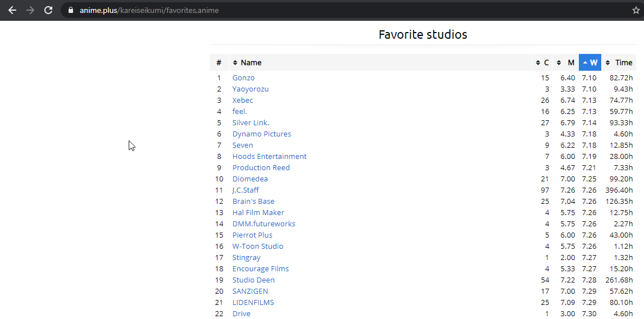This screenshot has width=644, height=319.
Task: Open the Studio Deen link
Action: pyautogui.click(x=253, y=280)
